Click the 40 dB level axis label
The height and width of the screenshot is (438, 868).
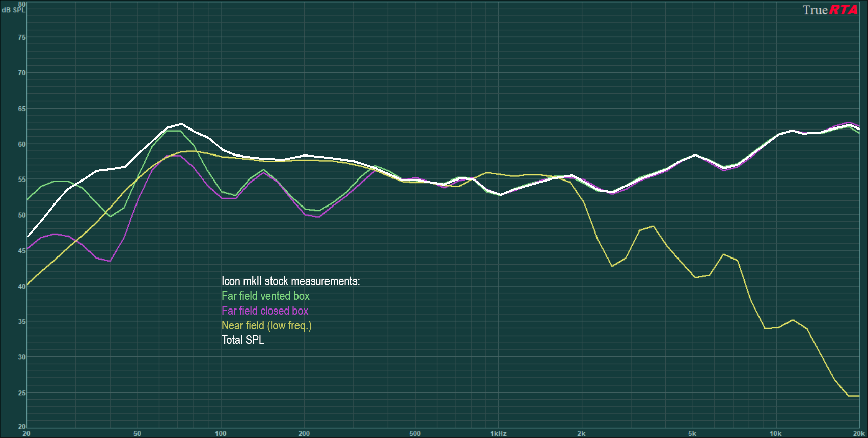(x=22, y=287)
